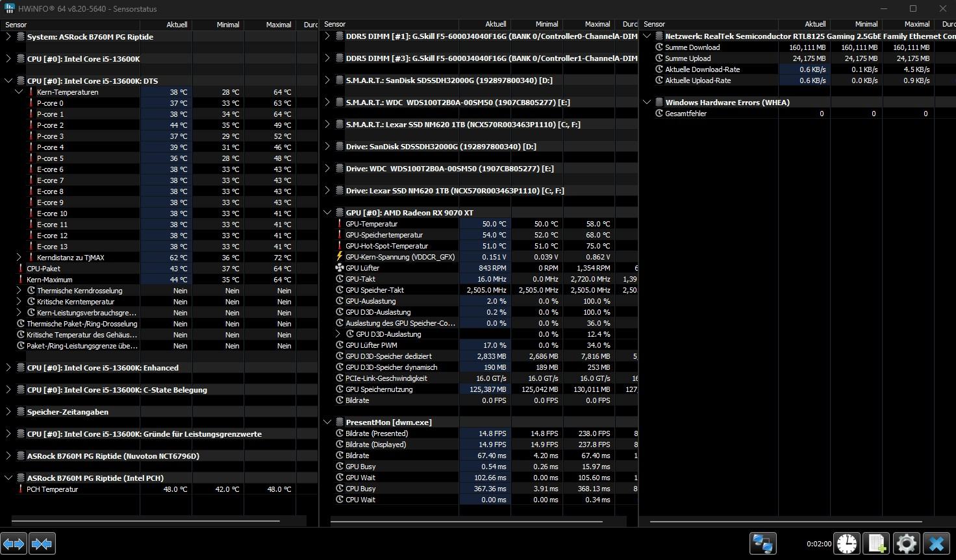Click the chip icon of System ASRock B760M
956x560 pixels.
pos(20,37)
